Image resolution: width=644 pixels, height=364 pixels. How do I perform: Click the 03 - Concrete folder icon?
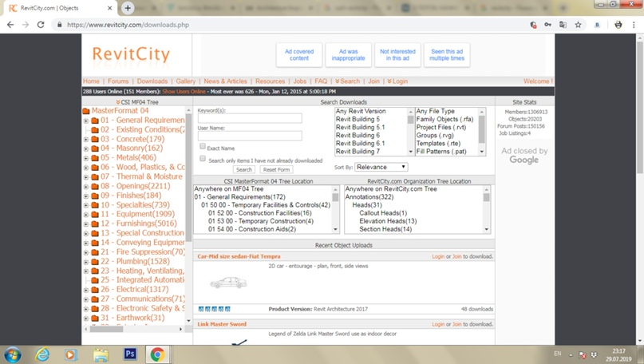coord(95,139)
